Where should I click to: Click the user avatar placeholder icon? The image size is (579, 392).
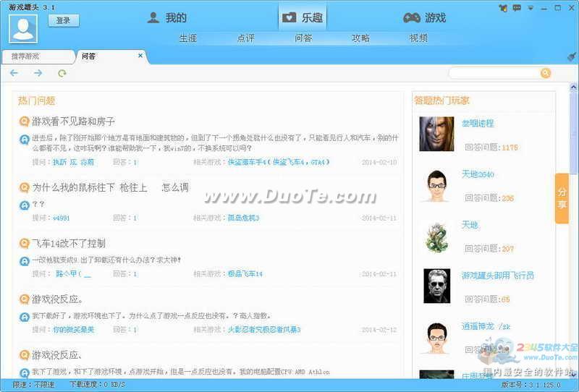coord(23,28)
